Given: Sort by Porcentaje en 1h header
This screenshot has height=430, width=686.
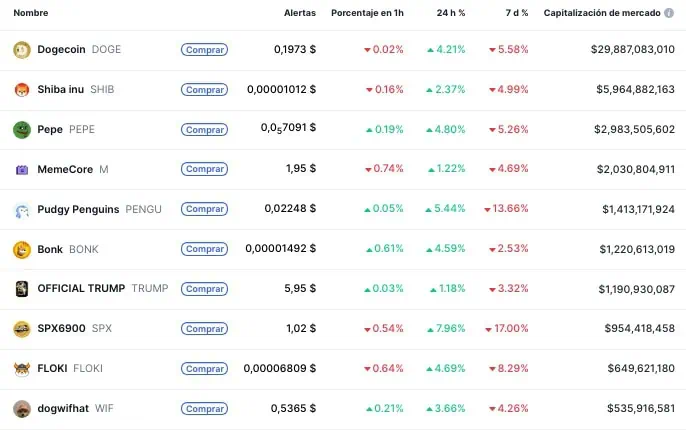Looking at the screenshot, I should point(367,13).
